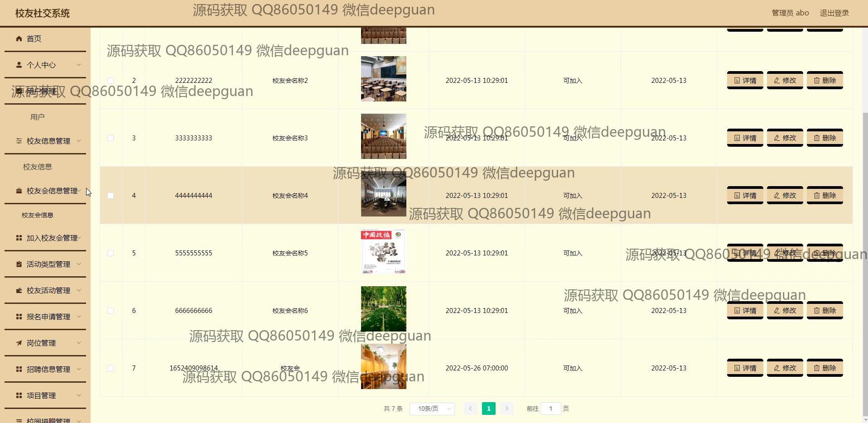Expand the 岗位管理 chevron
This screenshot has height=423, width=868.
79,343
